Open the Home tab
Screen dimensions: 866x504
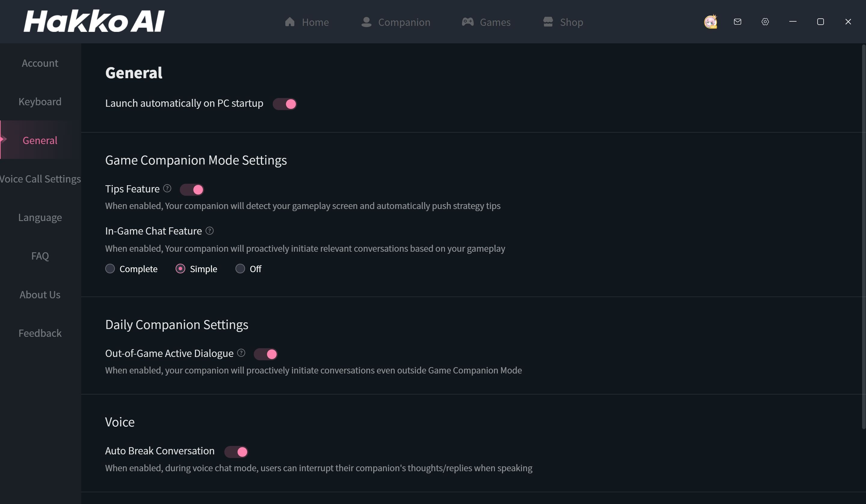coord(306,22)
